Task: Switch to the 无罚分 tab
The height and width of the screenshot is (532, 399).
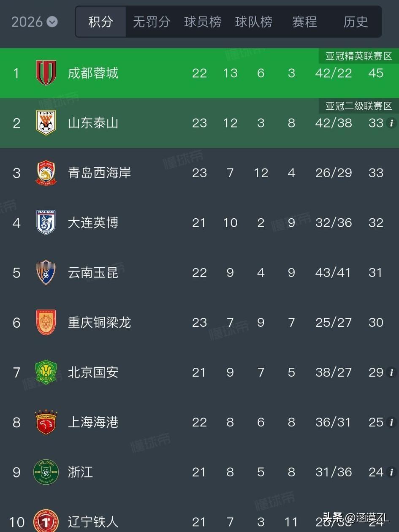Action: coord(151,22)
